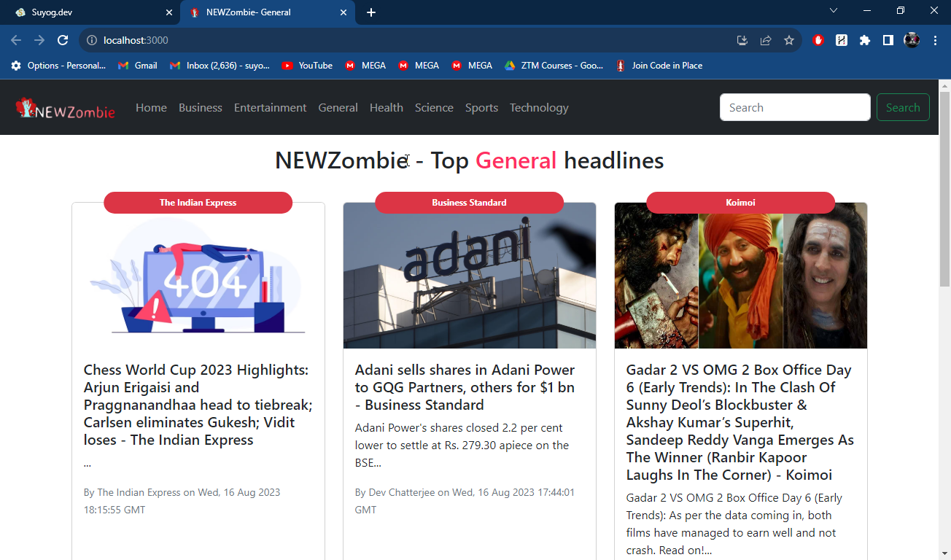Click the Business Standard source badge
Viewport: 951px width, 560px height.
(x=469, y=203)
